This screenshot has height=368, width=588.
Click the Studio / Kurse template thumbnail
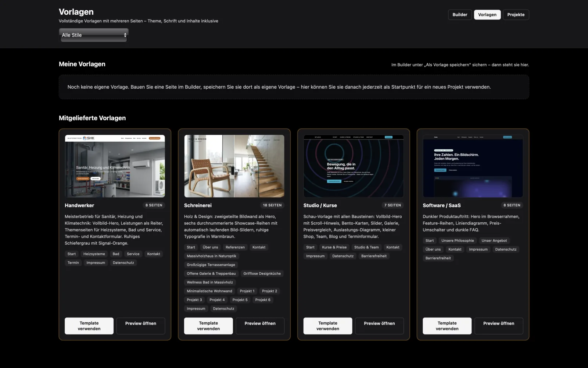(354, 166)
